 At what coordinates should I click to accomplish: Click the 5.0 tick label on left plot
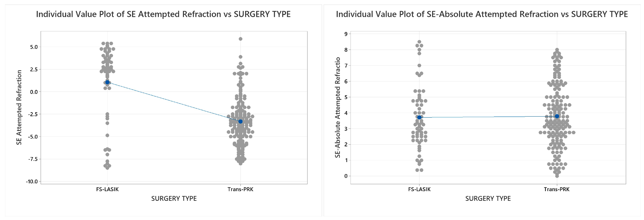(34, 47)
